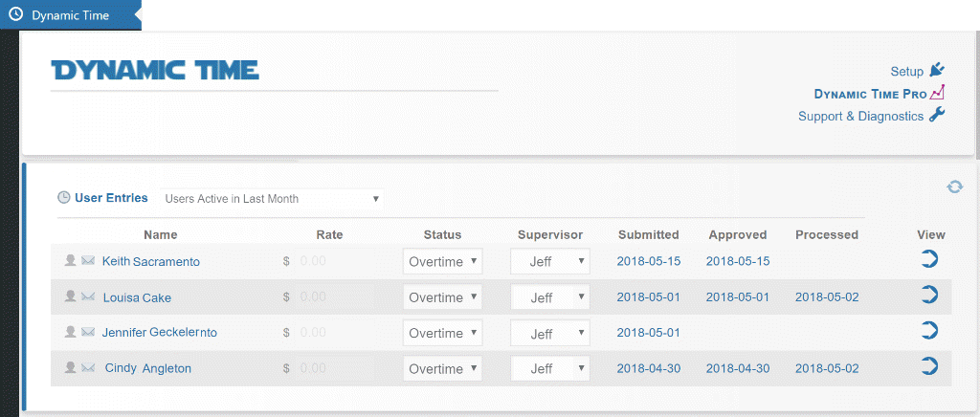Open the Status dropdown for Keith Sacramento
The width and height of the screenshot is (980, 417).
(x=442, y=261)
